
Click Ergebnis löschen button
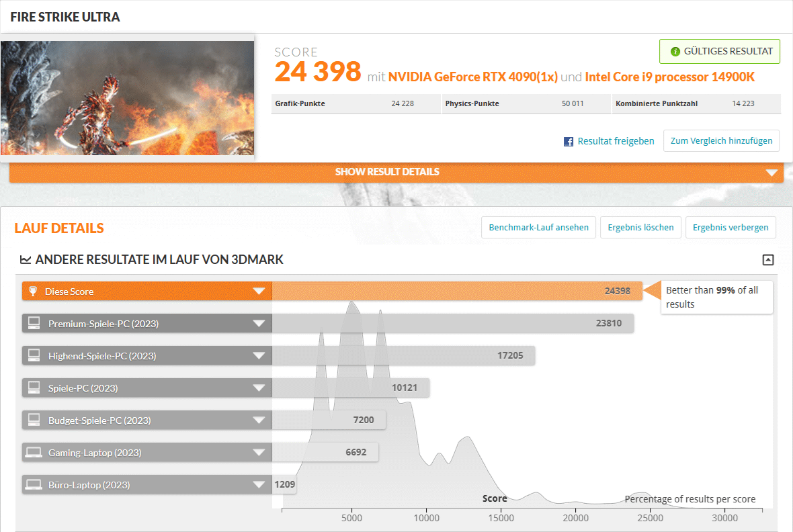[x=640, y=228]
